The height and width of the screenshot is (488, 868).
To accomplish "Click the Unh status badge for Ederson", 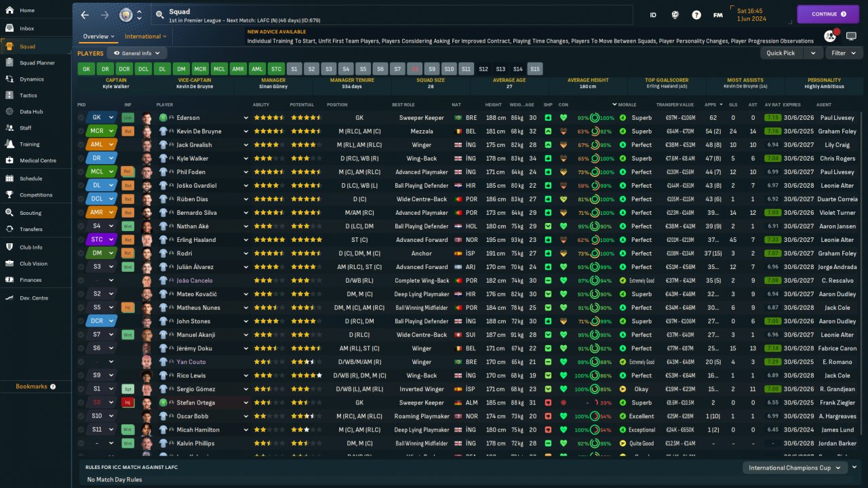I will point(127,118).
